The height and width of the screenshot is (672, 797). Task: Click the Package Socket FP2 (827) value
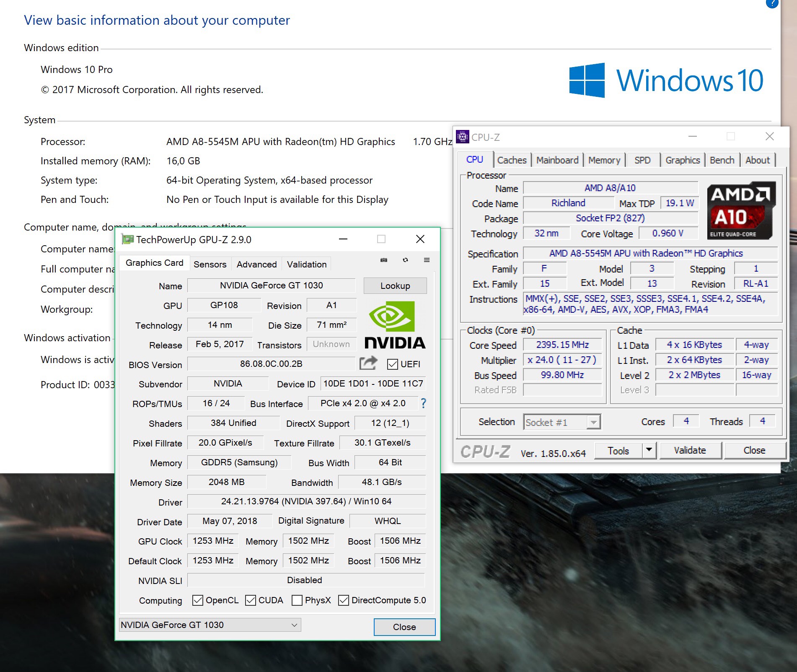click(611, 218)
